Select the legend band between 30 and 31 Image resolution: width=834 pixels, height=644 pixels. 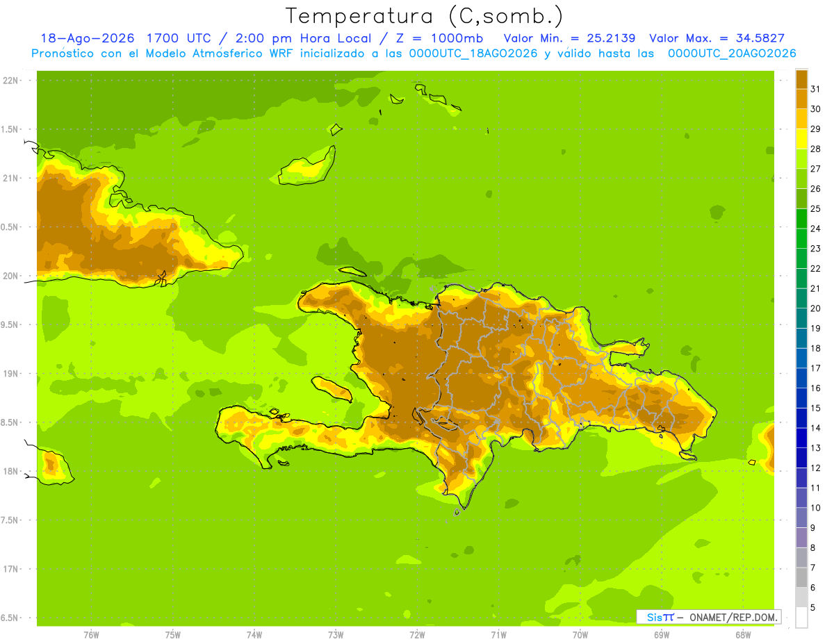click(x=801, y=99)
